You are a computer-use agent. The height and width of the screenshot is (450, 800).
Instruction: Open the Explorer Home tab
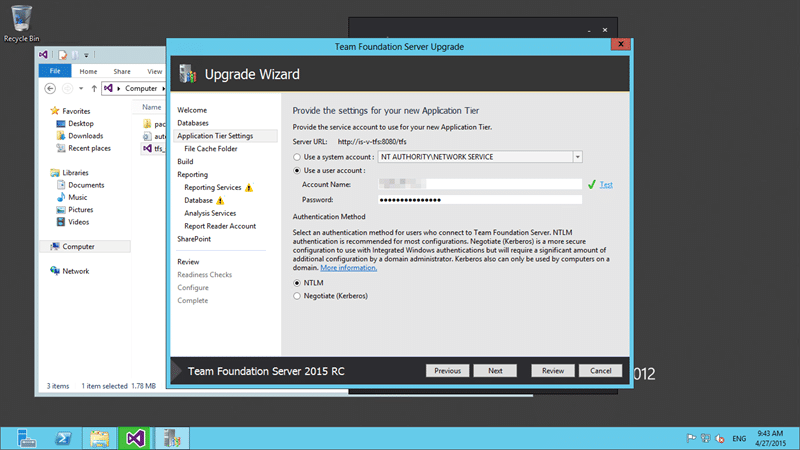(88, 71)
